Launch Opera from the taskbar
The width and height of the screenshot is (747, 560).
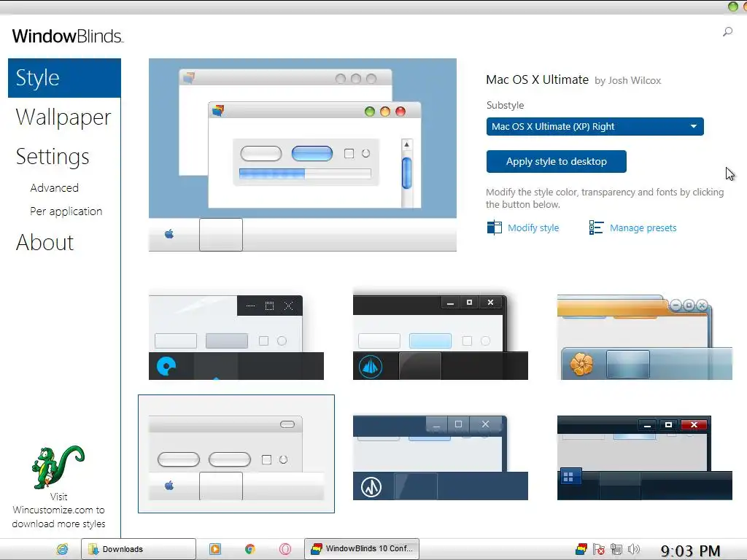(285, 549)
